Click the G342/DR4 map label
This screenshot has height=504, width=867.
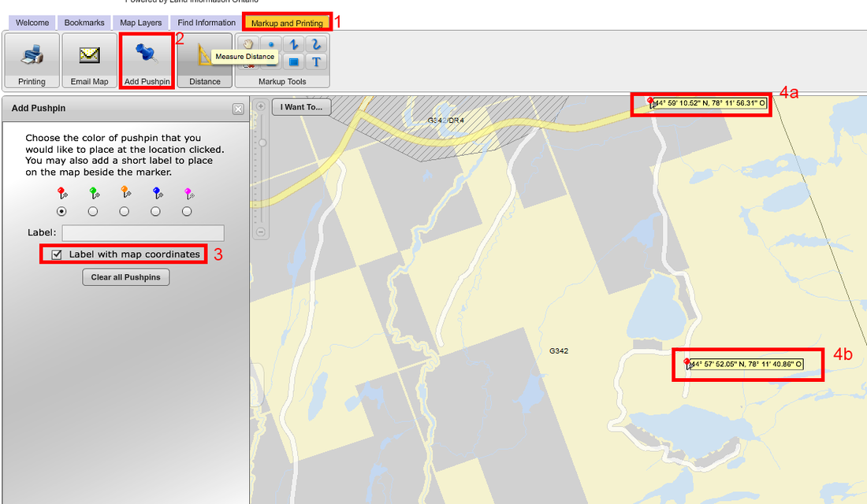point(445,120)
